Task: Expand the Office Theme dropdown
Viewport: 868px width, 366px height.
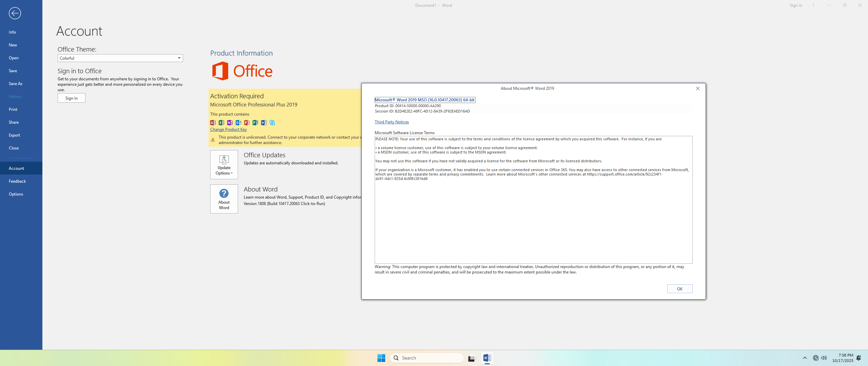Action: pyautogui.click(x=179, y=58)
